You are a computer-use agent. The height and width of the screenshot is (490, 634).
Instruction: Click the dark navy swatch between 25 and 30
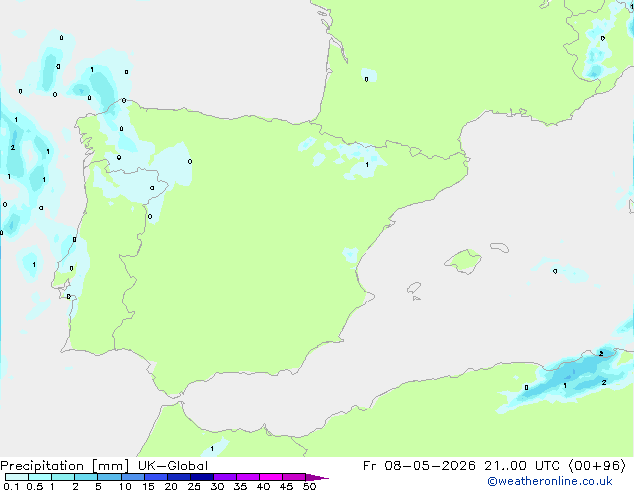(x=201, y=477)
